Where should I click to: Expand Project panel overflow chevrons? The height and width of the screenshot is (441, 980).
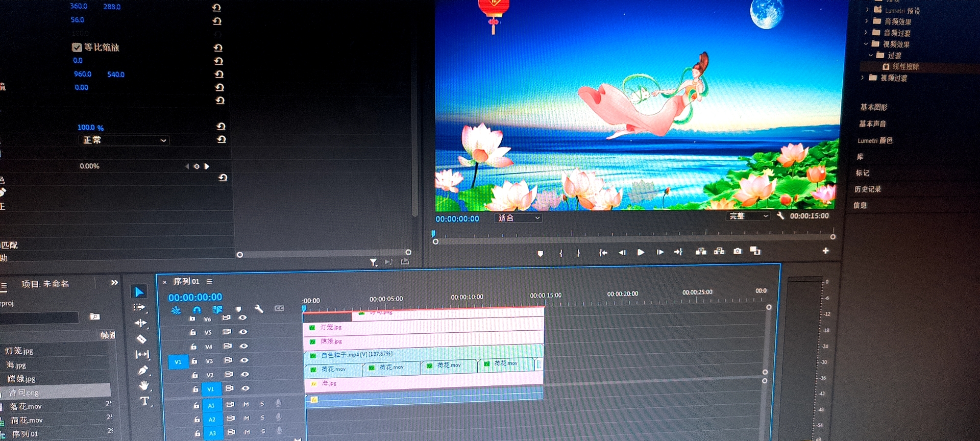point(114,282)
